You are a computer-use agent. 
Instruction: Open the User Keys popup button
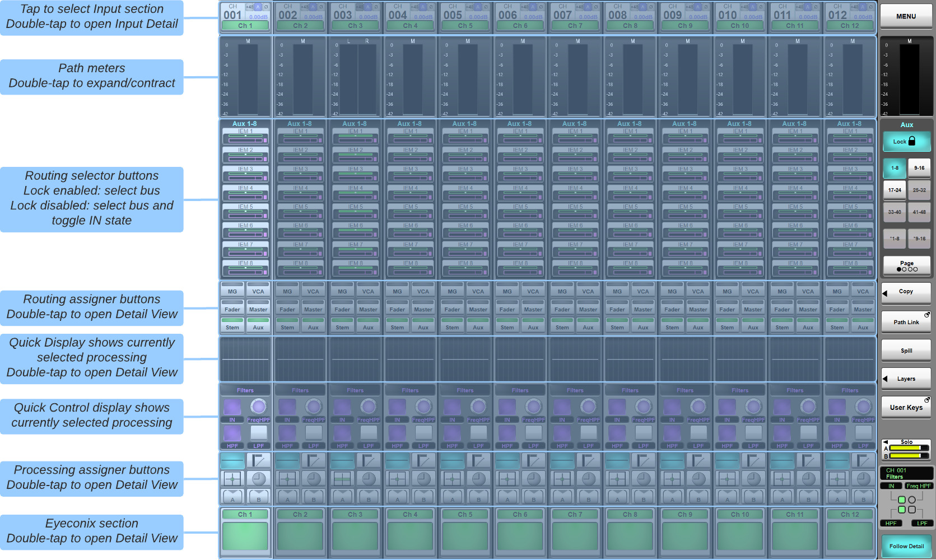(x=906, y=407)
